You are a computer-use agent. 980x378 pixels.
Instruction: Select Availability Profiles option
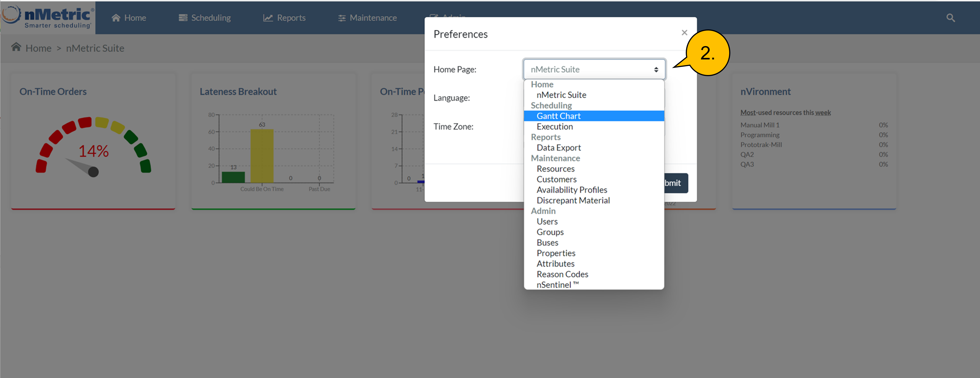pyautogui.click(x=572, y=190)
